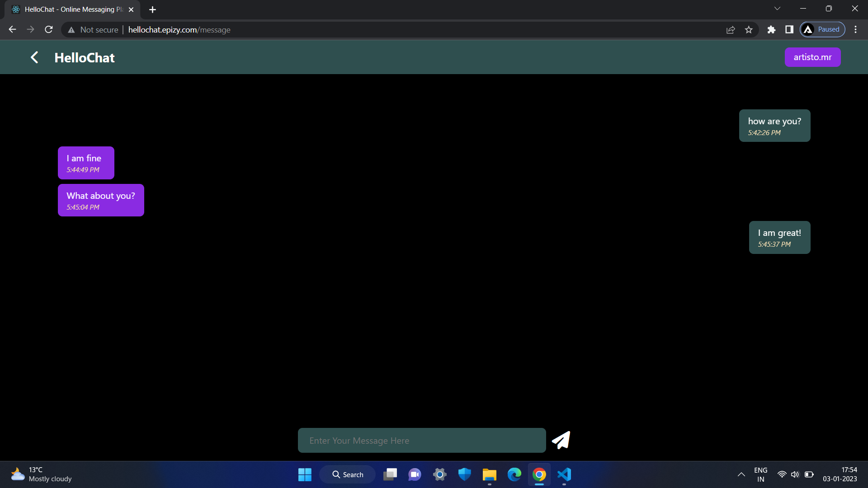Open File Explorer from taskbar

point(489,474)
